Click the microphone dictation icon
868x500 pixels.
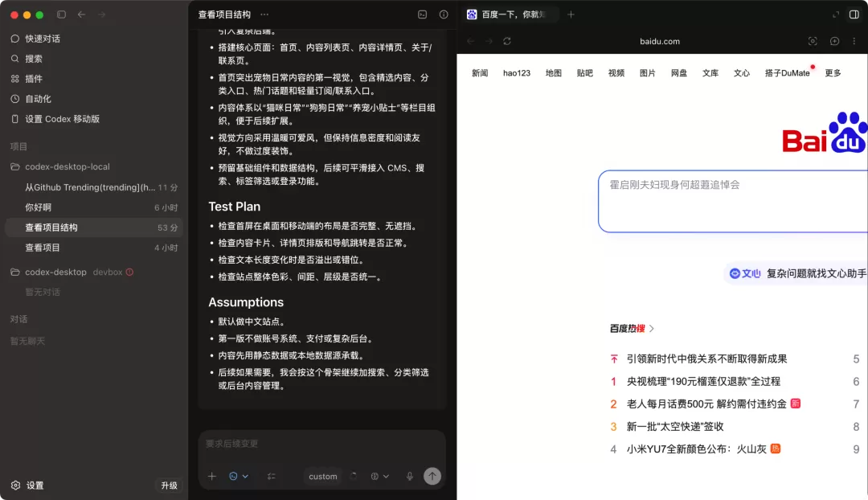point(410,476)
